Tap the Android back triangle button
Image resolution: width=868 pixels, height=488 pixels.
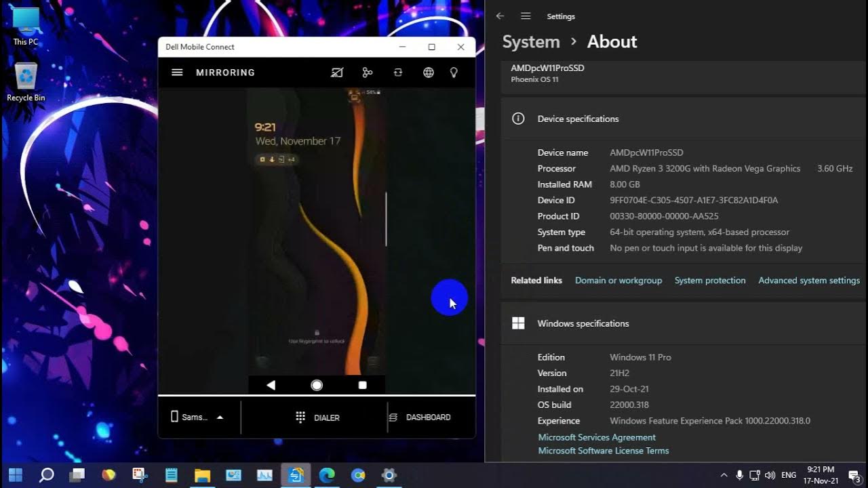pyautogui.click(x=271, y=385)
